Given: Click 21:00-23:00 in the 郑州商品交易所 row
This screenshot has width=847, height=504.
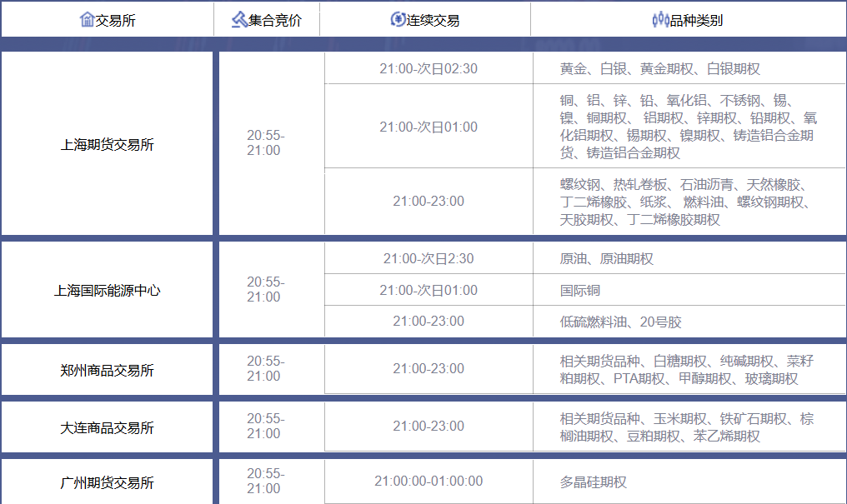Looking at the screenshot, I should [429, 368].
